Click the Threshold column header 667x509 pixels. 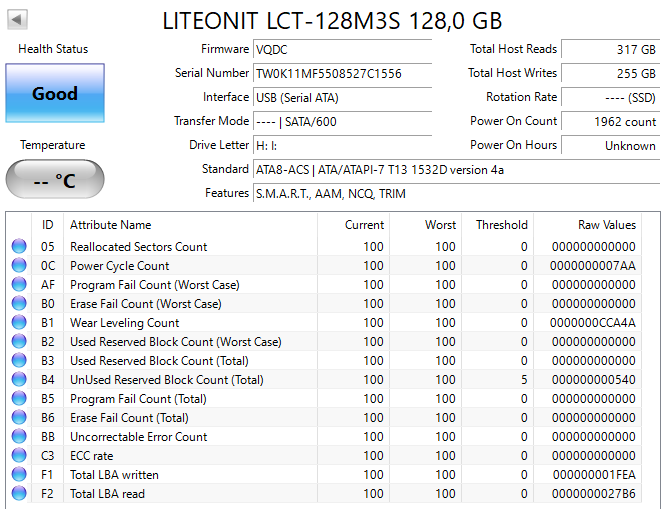(501, 225)
